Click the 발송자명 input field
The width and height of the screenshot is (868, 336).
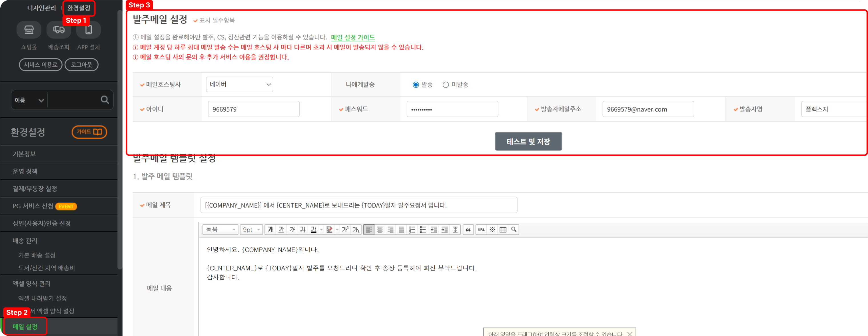click(834, 109)
